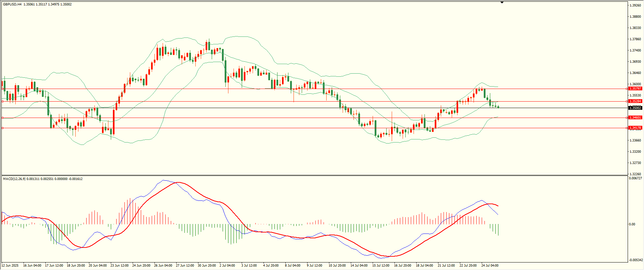The image size is (644, 270).
Task: Click the GBPUSD,H4 chart title text
Action: (12, 4)
